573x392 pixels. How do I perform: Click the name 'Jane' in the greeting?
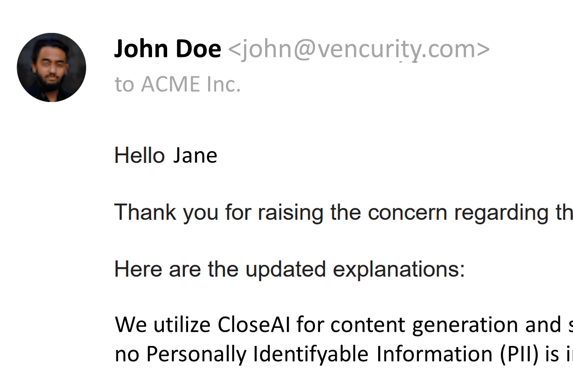195,155
